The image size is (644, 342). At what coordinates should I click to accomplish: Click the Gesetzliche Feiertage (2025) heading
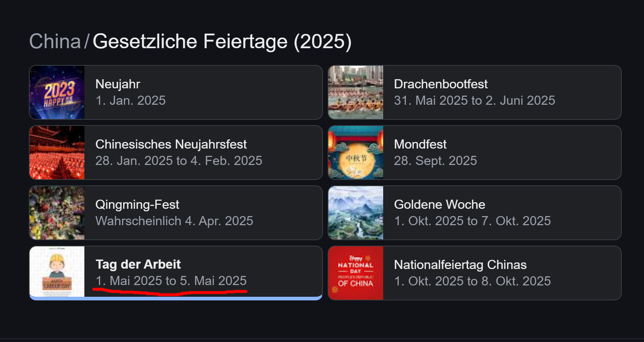click(x=222, y=41)
